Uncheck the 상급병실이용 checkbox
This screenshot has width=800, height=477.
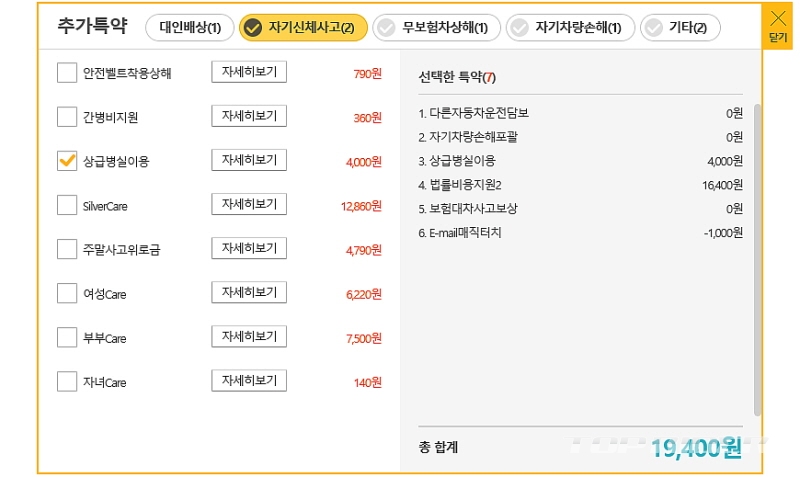(x=67, y=161)
